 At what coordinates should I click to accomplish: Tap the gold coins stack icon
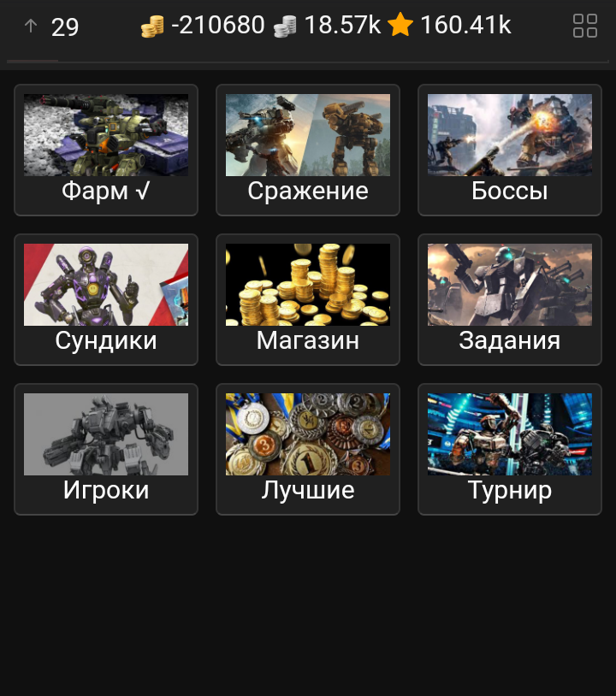[x=152, y=27]
